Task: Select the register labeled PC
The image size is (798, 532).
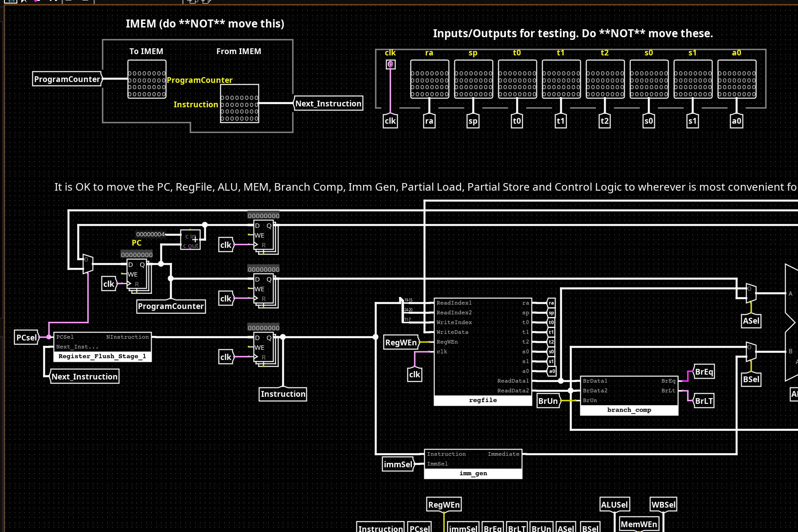Action: (137, 276)
